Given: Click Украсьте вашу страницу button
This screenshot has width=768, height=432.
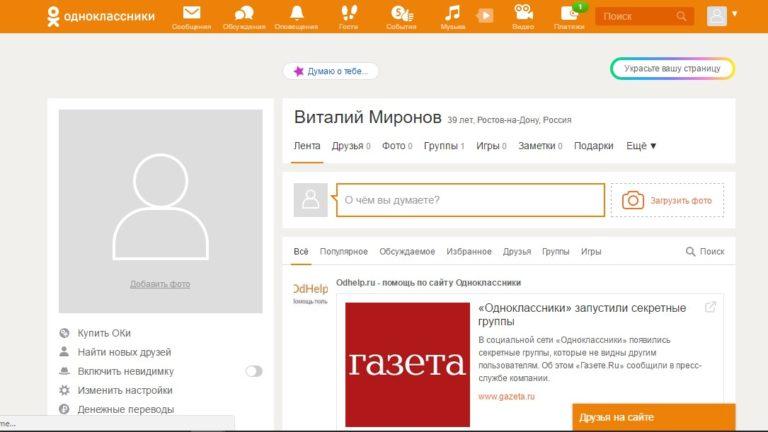Looking at the screenshot, I should click(672, 69).
